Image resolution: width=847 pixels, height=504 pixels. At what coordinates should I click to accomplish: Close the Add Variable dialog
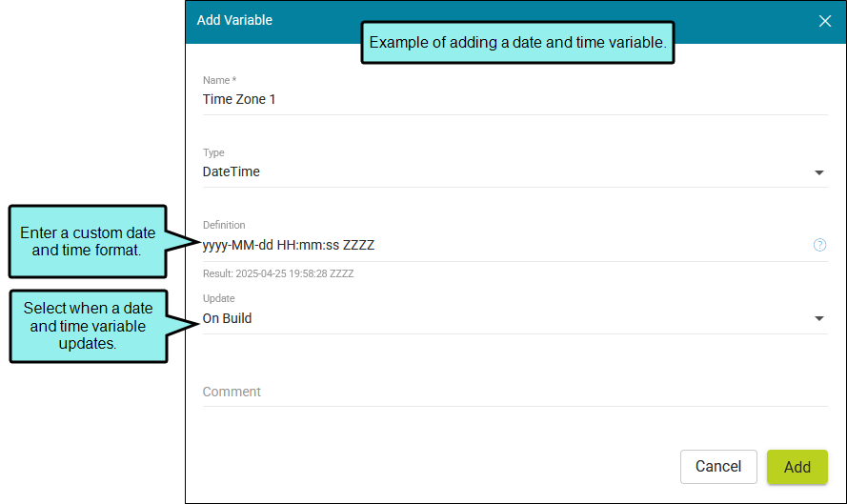pyautogui.click(x=824, y=21)
